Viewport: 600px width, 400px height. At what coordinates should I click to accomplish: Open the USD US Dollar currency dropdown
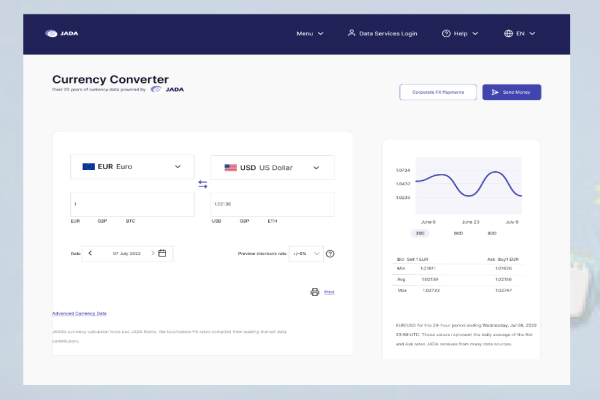click(x=272, y=168)
